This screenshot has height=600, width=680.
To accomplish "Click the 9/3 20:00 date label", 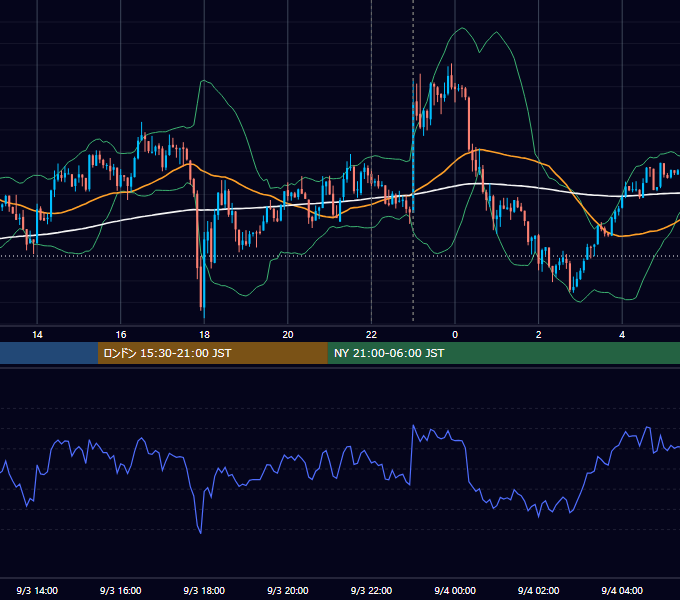I will coord(288,590).
